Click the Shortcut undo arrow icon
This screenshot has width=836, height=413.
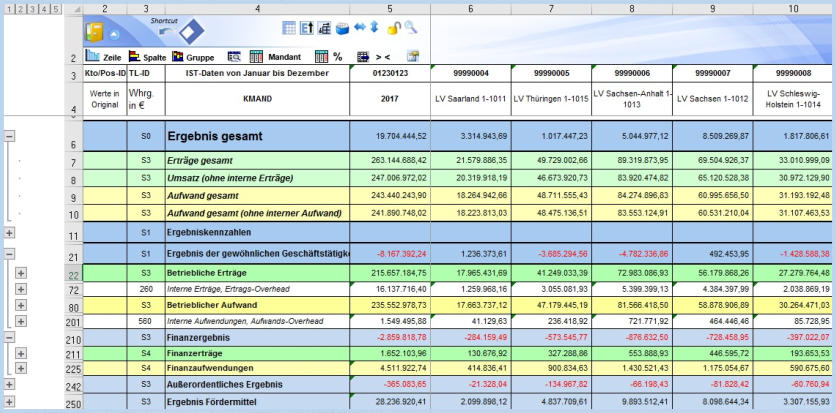click(x=167, y=32)
